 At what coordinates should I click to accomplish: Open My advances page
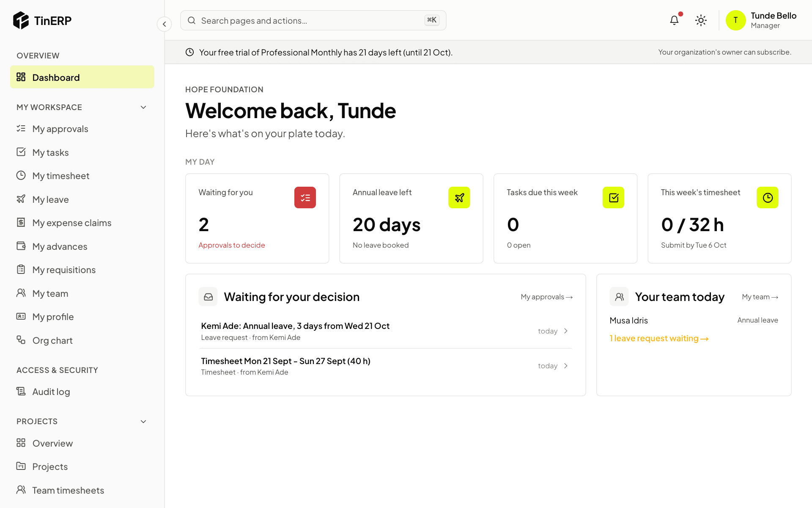point(82,246)
